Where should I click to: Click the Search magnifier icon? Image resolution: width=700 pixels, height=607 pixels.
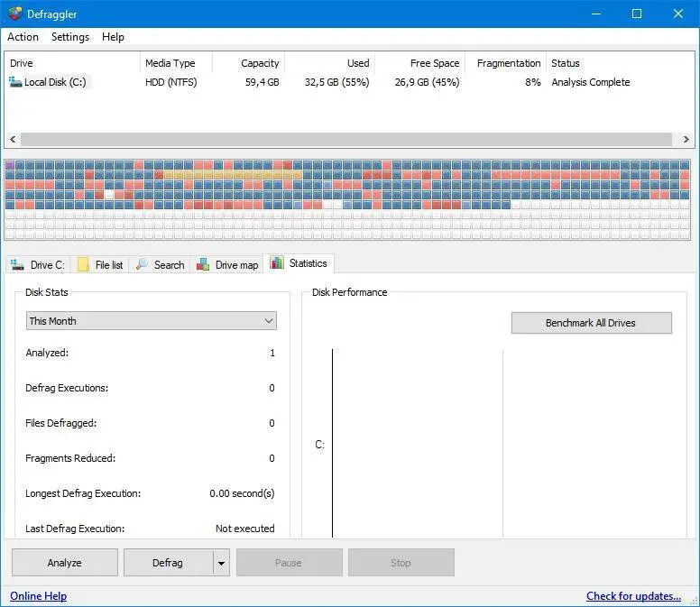point(142,264)
